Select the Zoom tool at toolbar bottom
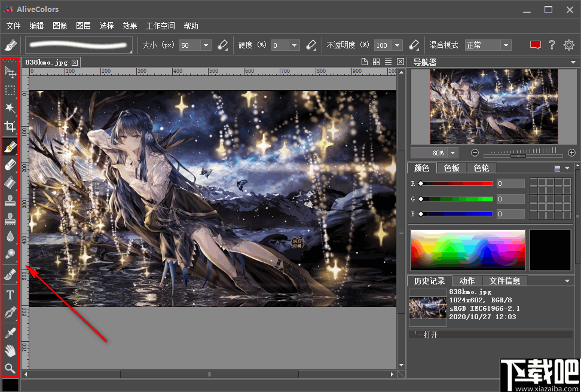This screenshot has width=581, height=392. tap(10, 368)
